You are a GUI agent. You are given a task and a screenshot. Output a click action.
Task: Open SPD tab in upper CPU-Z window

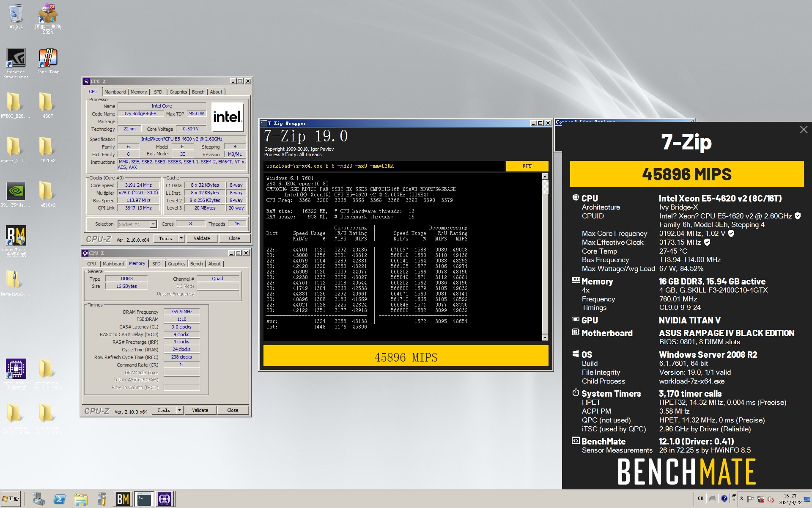click(x=158, y=92)
